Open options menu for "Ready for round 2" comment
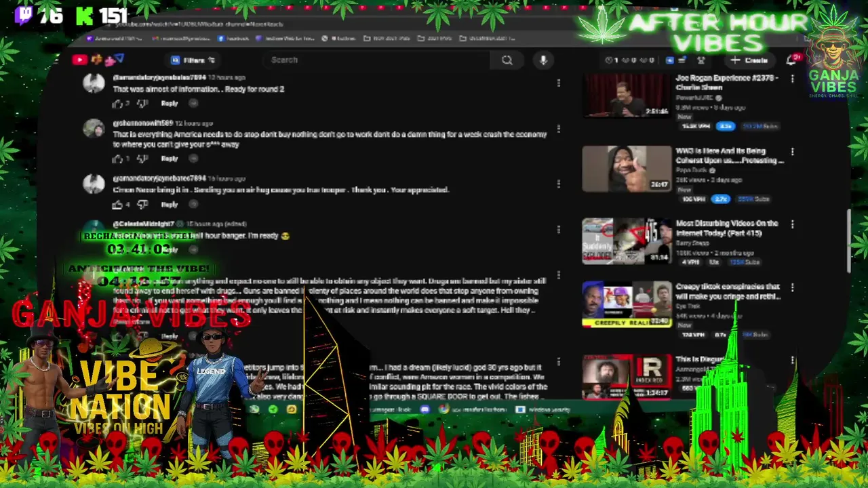This screenshot has height=488, width=868. coord(558,83)
